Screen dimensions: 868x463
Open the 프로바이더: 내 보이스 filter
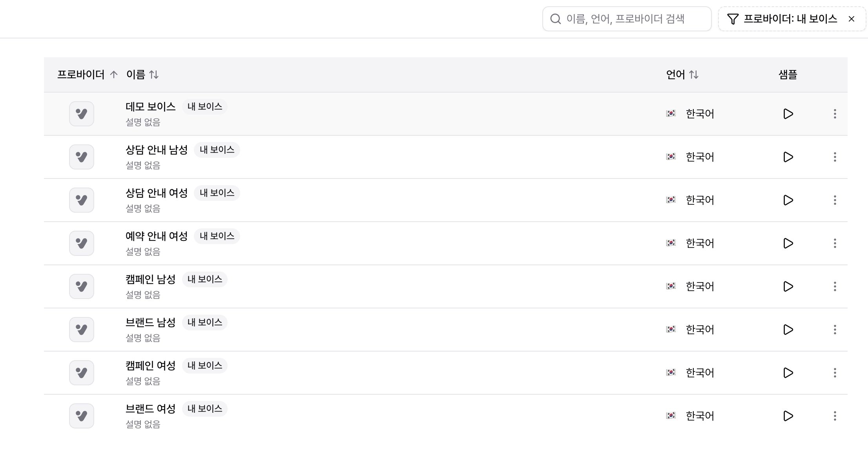792,19
